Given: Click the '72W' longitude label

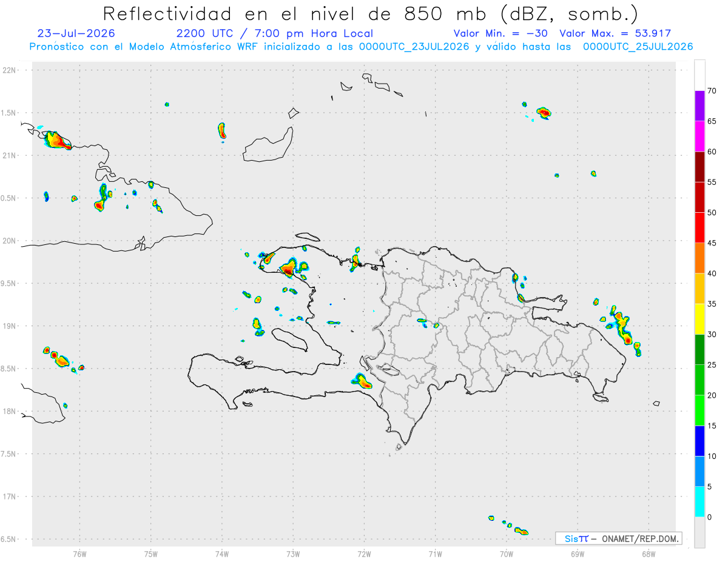Looking at the screenshot, I should 364,554.
